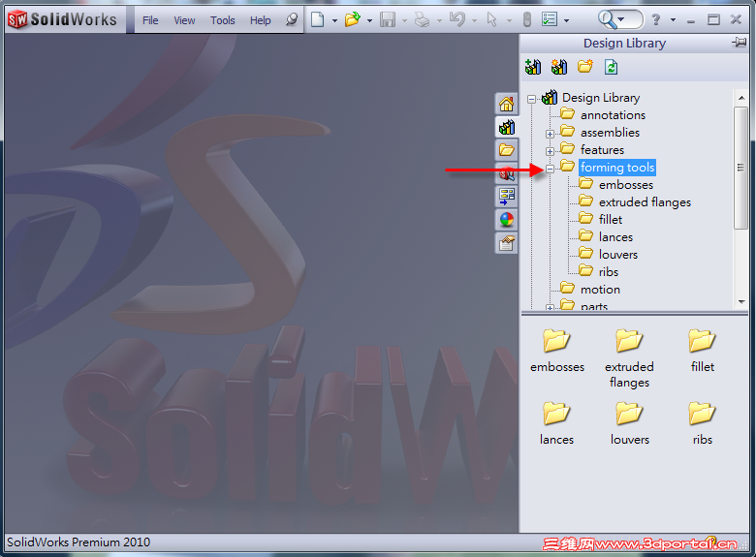Viewport: 756px width, 557px height.
Task: Click the embosses folder thumbnail
Action: [556, 341]
